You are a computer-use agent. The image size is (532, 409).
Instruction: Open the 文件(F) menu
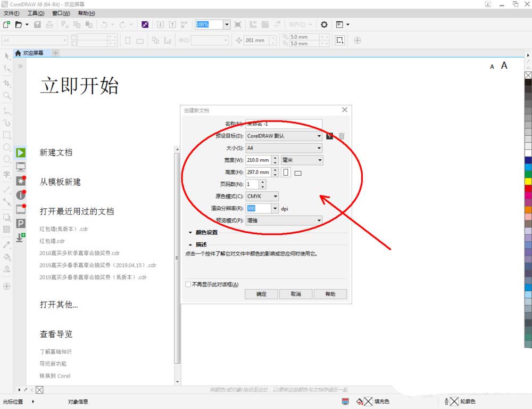coord(12,13)
